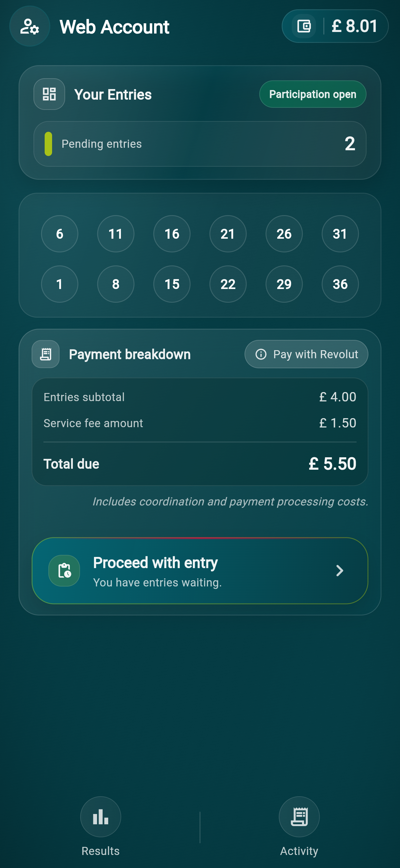Viewport: 400px width, 868px height.
Task: Open Results using the bar chart icon
Action: 100,817
